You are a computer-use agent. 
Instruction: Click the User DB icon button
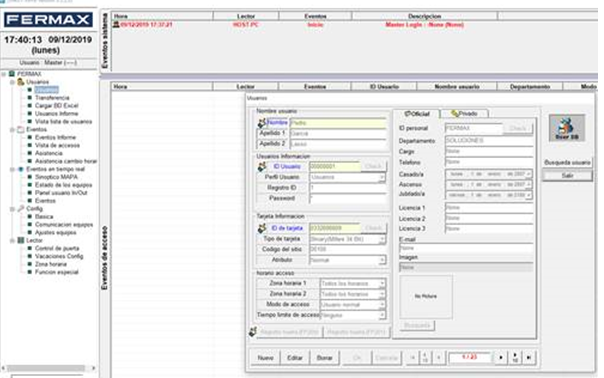point(567,128)
